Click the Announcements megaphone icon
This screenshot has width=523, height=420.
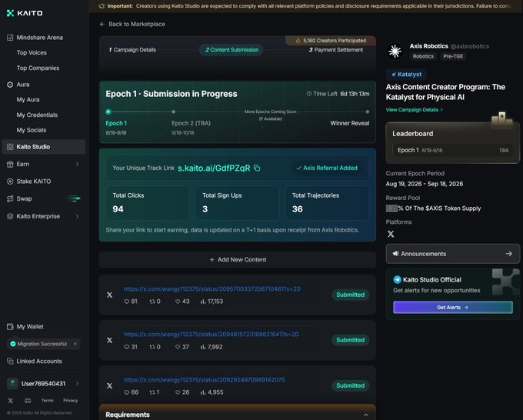(x=395, y=254)
